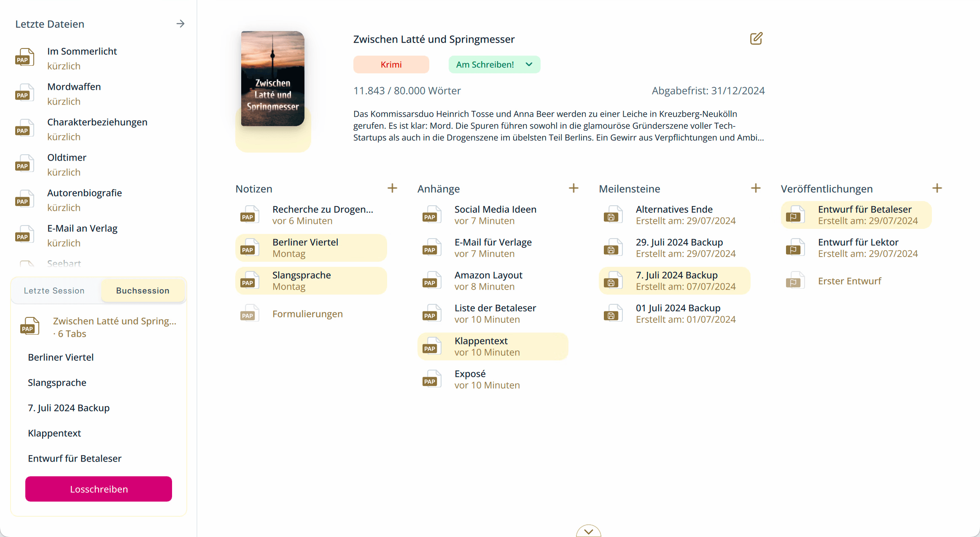Click the flag icon of Entwurf für Lektor

point(796,247)
